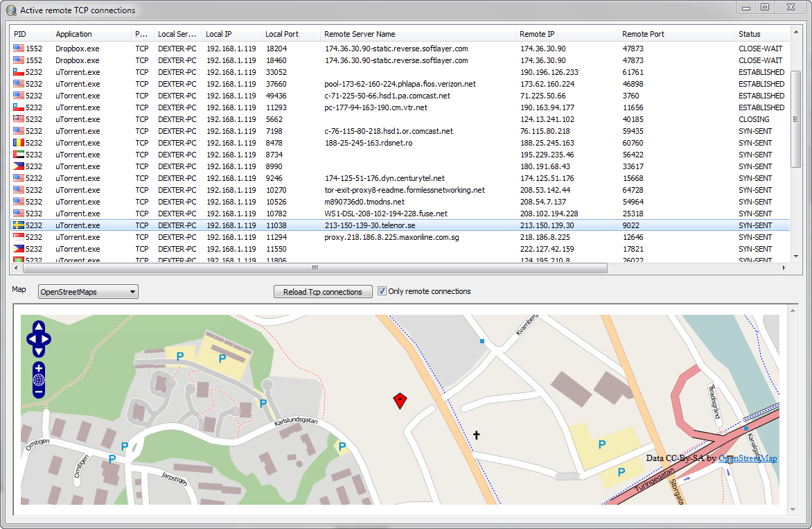Open the OpenStreetMap attribution link
Viewport: 812px width, 529px height.
(x=748, y=458)
